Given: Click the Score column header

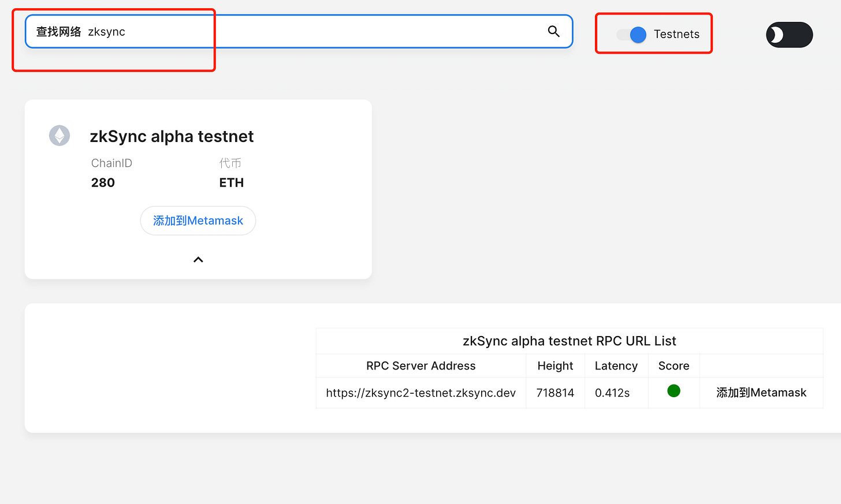Looking at the screenshot, I should 673,366.
